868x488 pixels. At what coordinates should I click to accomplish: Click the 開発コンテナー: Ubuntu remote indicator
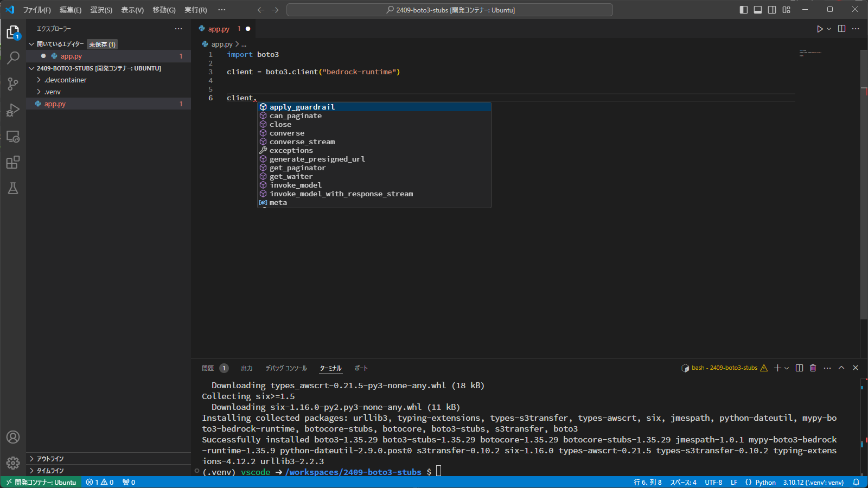(41, 482)
